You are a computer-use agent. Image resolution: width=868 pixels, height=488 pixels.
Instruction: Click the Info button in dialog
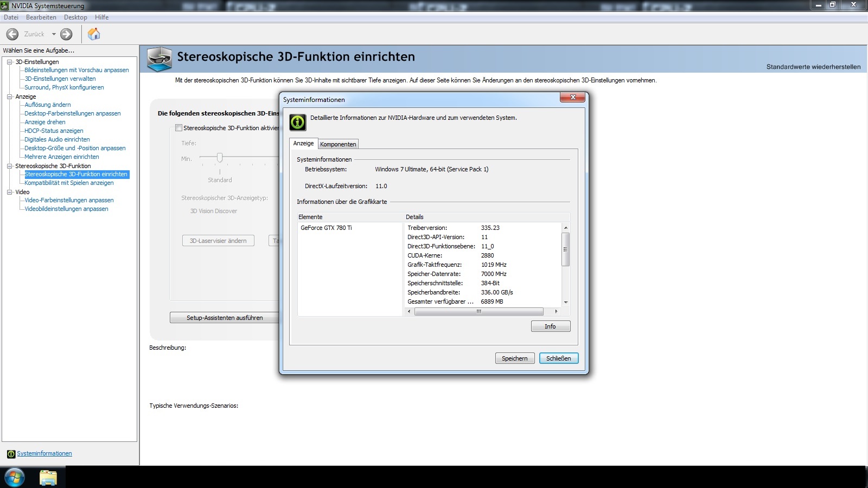tap(551, 326)
